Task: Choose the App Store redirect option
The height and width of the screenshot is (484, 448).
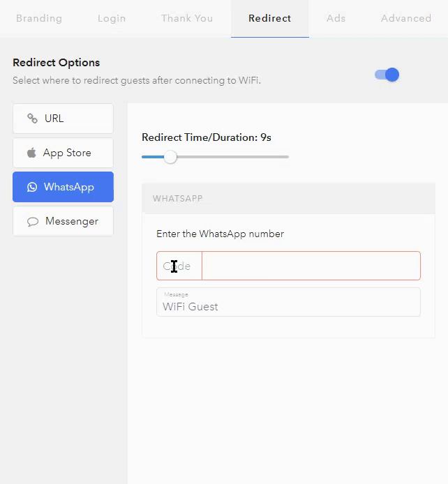Action: pos(63,153)
